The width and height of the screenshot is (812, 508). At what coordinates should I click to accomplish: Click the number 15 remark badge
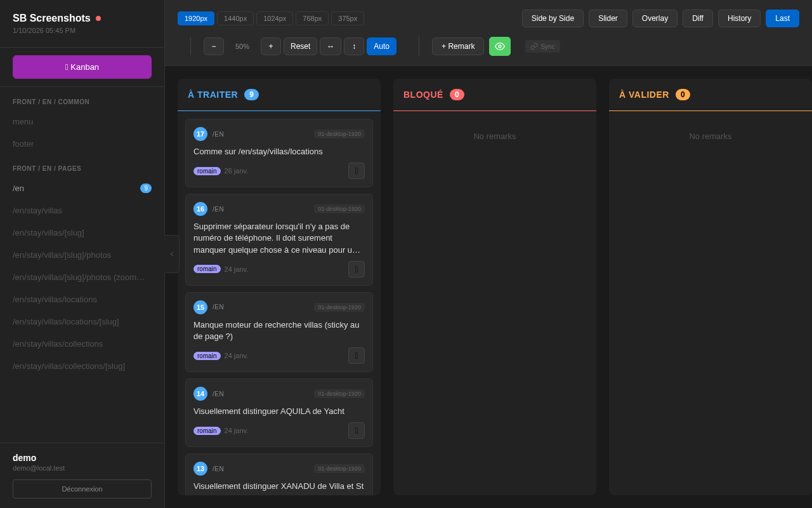coord(200,307)
